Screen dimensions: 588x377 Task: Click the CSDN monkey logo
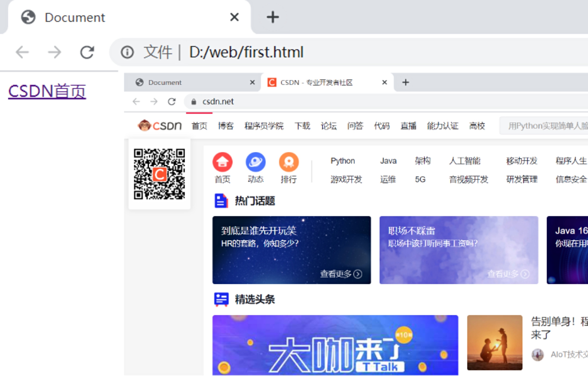click(x=160, y=126)
